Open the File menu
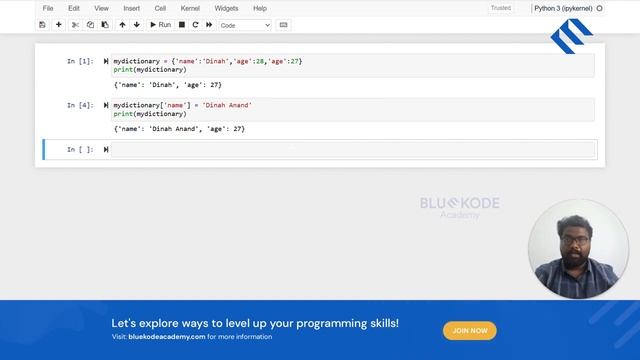 (x=48, y=8)
